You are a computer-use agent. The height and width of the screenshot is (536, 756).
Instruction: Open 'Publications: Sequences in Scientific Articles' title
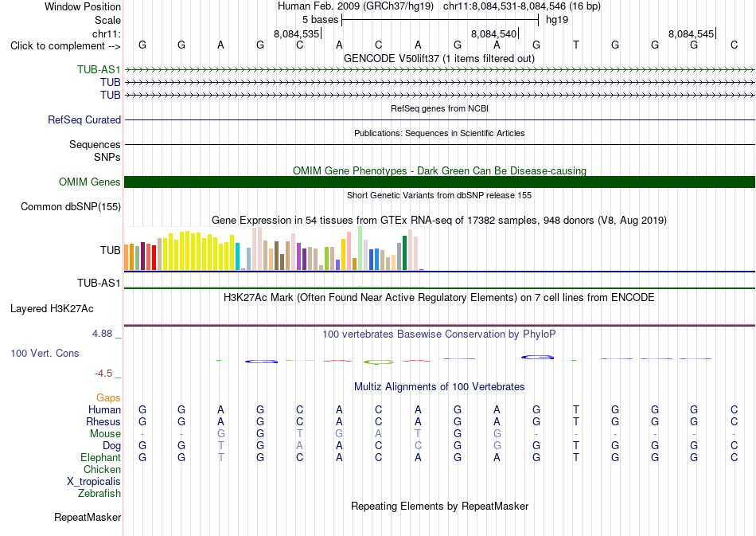[x=439, y=133]
